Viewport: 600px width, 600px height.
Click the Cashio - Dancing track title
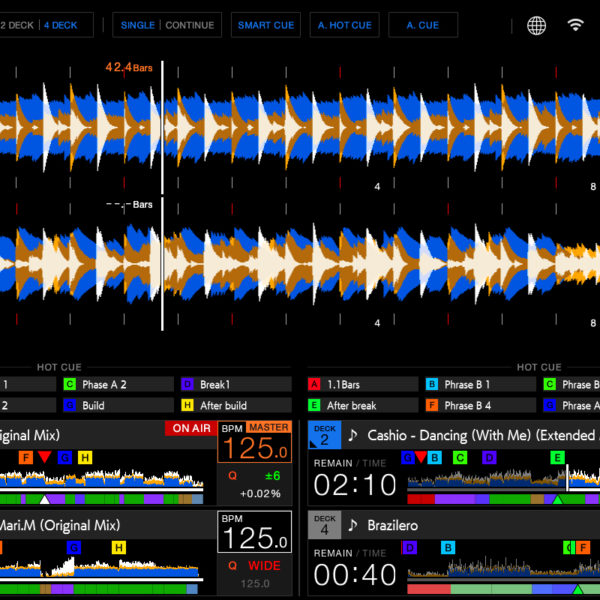483,435
